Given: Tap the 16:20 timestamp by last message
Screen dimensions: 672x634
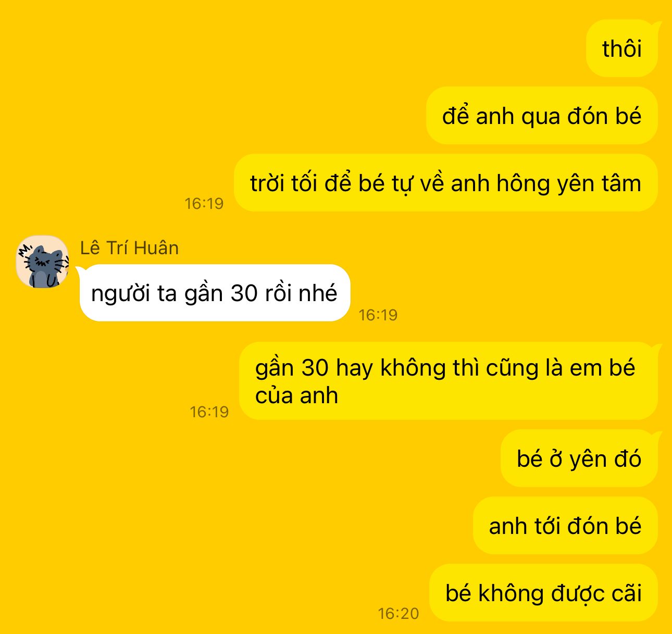Looking at the screenshot, I should [399, 614].
